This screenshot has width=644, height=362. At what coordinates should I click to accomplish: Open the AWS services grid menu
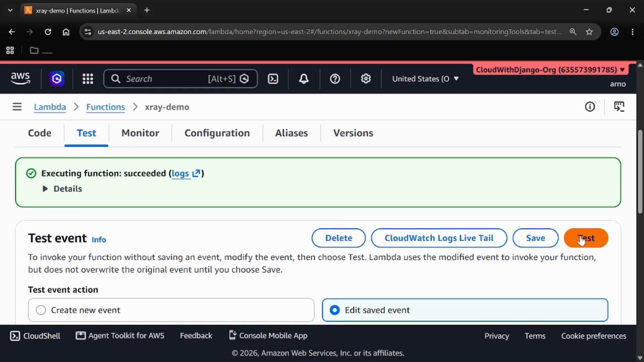coord(88,79)
